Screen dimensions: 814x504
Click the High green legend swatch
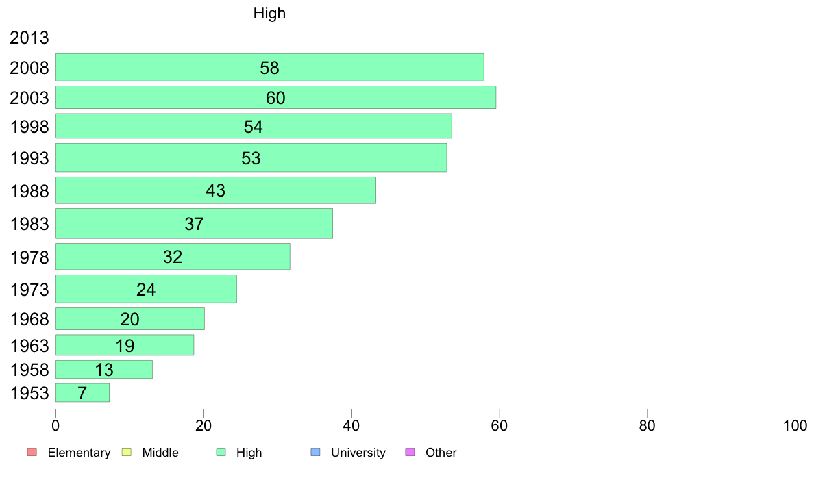point(221,452)
